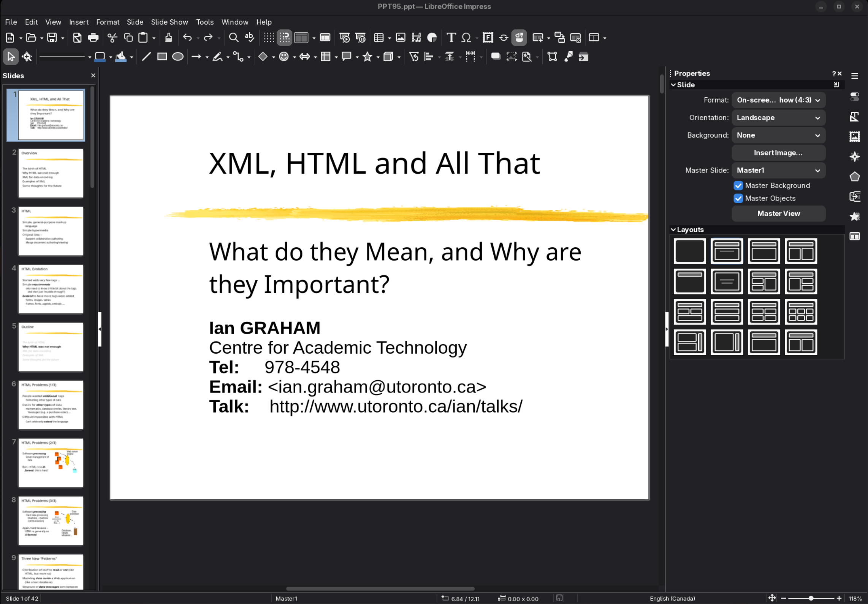Insert a text box with T icon
The height and width of the screenshot is (604, 868).
click(451, 38)
